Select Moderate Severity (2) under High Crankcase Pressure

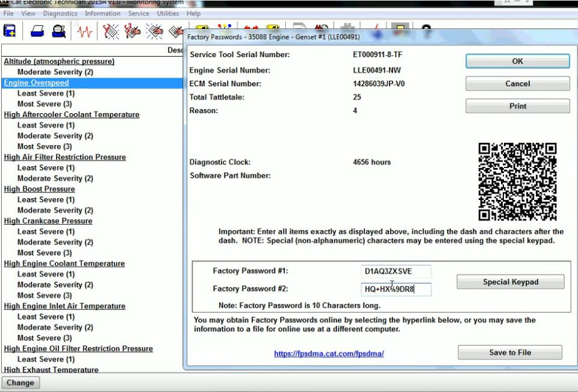coord(55,242)
